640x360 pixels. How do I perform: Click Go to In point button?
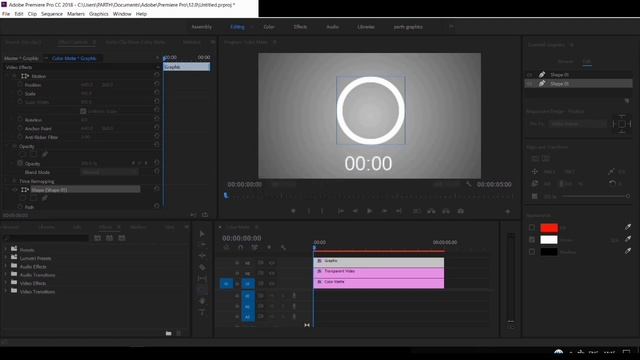tap(340, 211)
